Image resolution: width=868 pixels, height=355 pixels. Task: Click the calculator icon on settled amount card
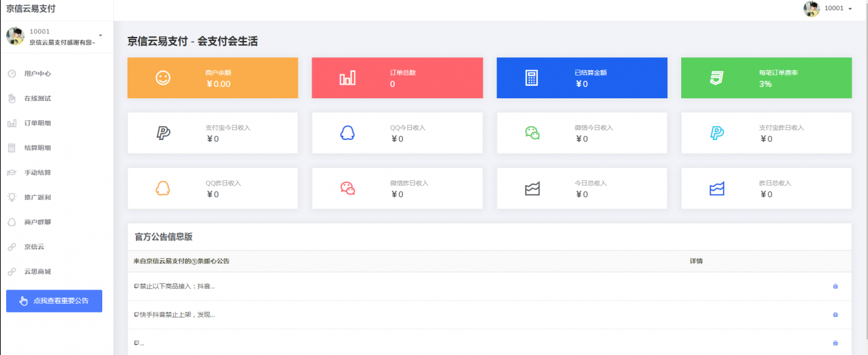(x=532, y=78)
